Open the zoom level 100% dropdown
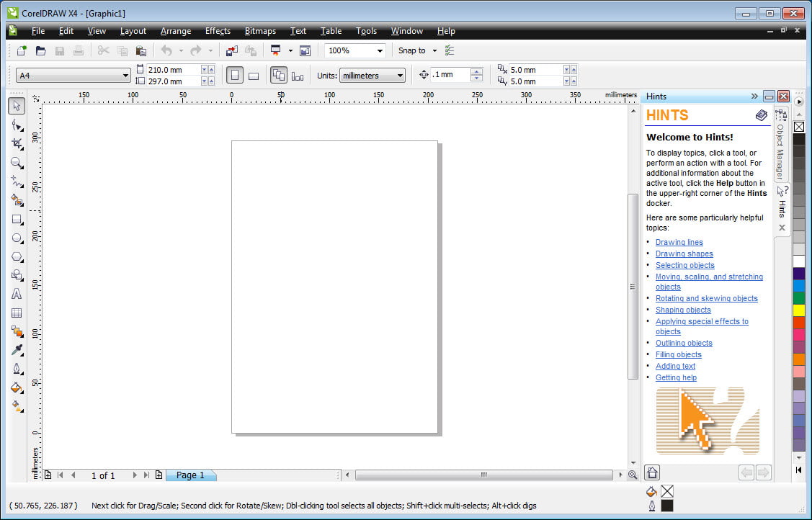 tap(380, 50)
